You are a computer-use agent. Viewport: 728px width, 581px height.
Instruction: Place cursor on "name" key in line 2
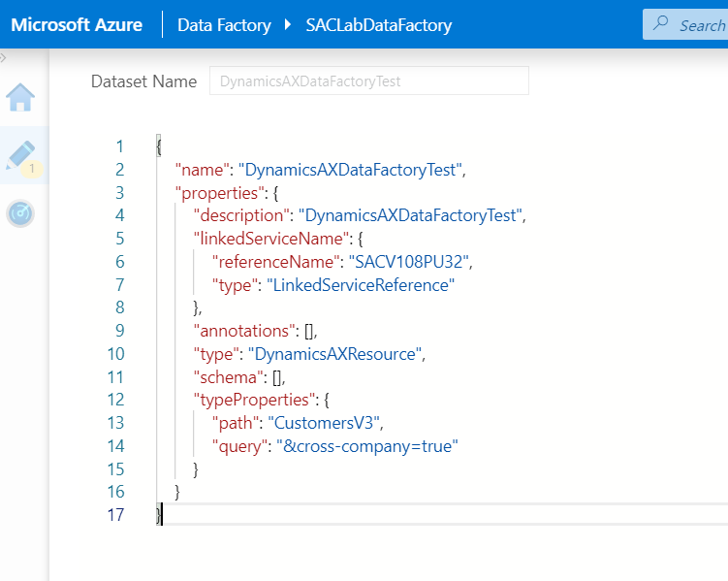(x=203, y=170)
